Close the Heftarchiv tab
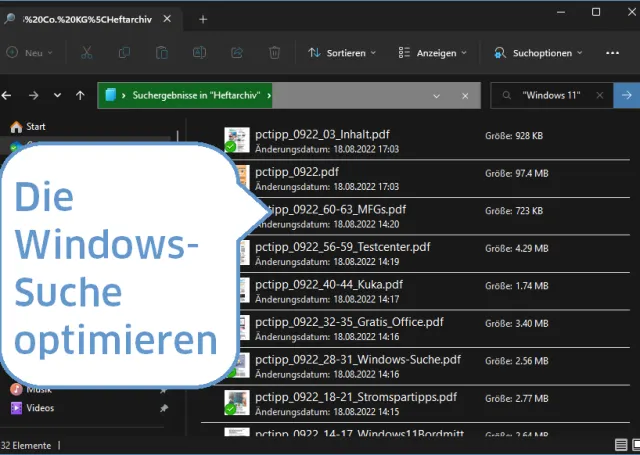Viewport: 640px width, 455px height. click(x=167, y=19)
